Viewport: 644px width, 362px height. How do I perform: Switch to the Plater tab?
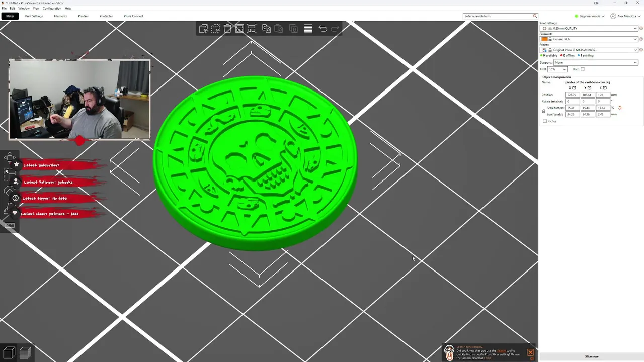(10, 16)
